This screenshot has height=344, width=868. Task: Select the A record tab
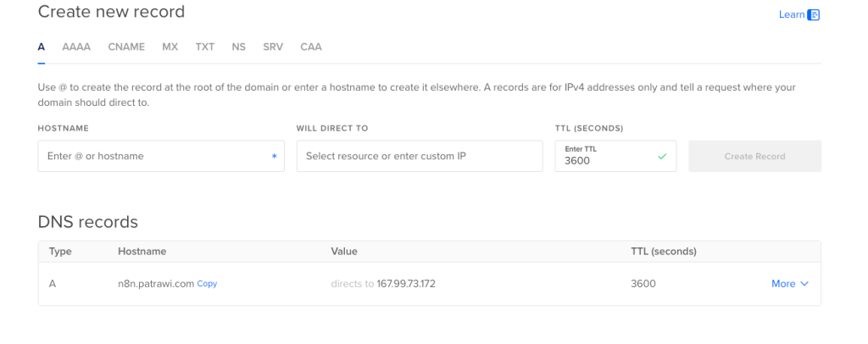(x=42, y=47)
